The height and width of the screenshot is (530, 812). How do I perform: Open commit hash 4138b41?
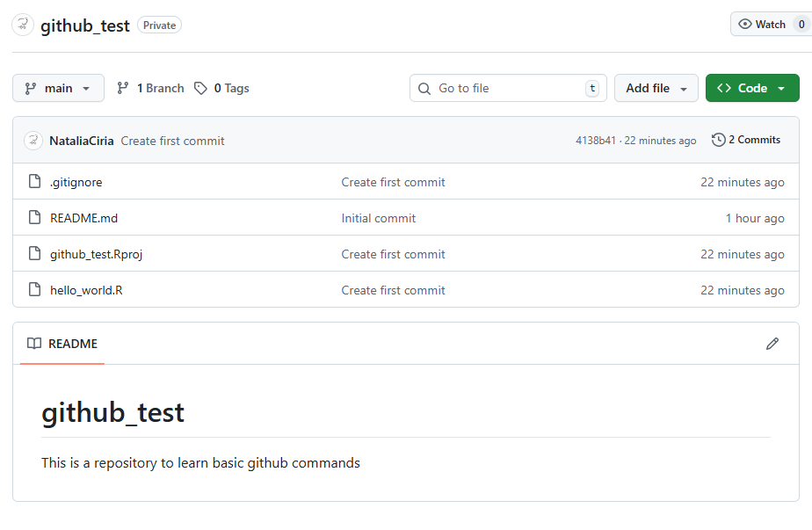coord(595,141)
